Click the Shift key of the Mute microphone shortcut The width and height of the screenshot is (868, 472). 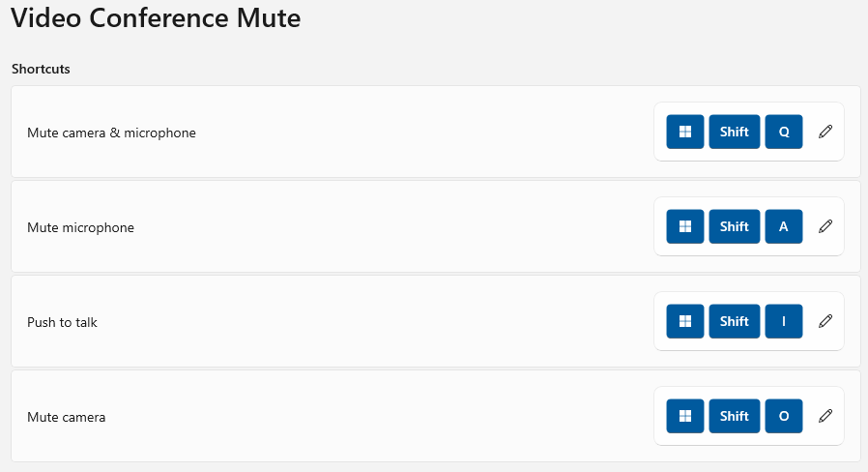click(735, 226)
